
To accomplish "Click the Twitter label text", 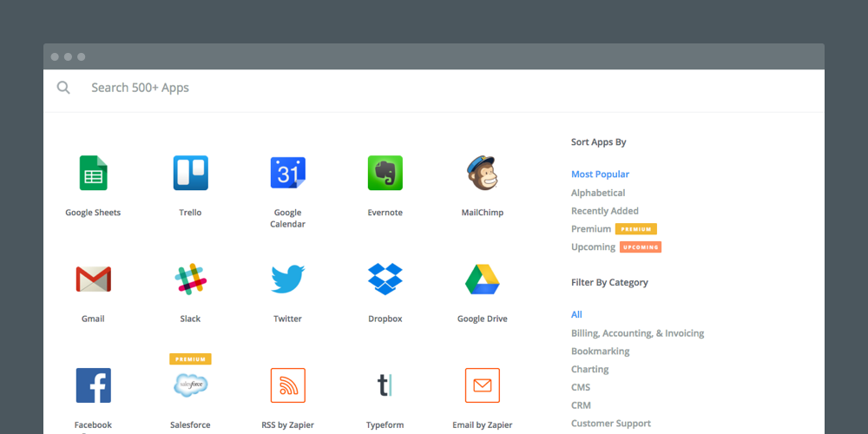I will click(288, 319).
